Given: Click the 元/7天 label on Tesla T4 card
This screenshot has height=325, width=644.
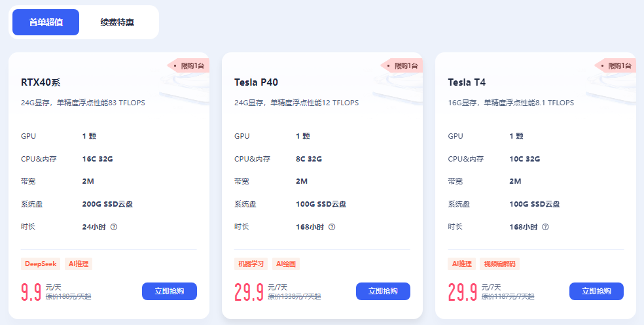Looking at the screenshot, I should (x=492, y=287).
